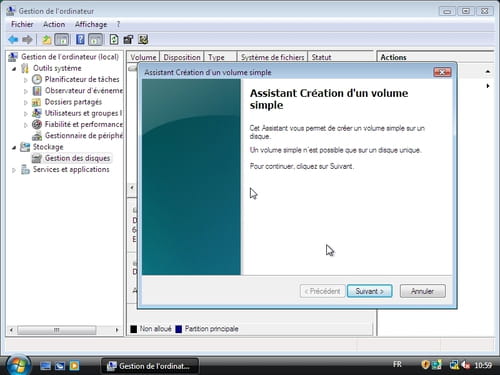Click the blue Help toolbar icon
Image resolution: width=500 pixels, height=375 pixels.
click(x=80, y=40)
